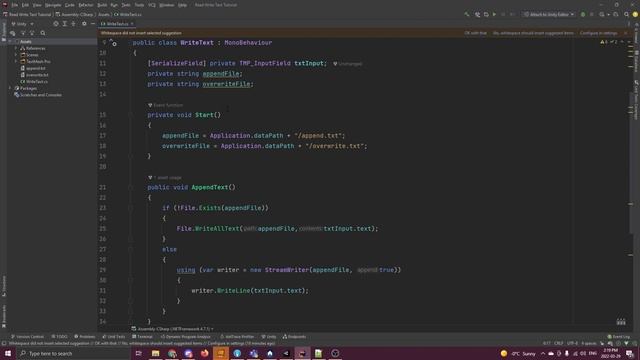Open Firefox from the taskbar

tap(204, 353)
